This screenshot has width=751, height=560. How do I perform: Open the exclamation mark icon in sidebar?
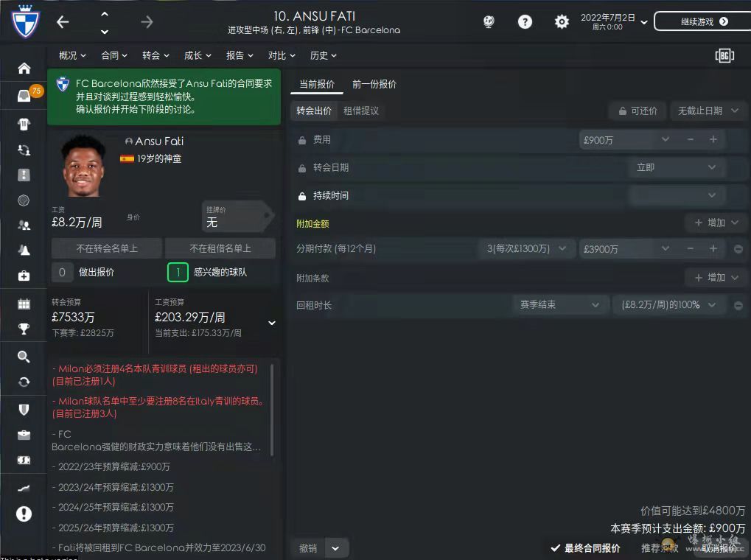[x=24, y=514]
